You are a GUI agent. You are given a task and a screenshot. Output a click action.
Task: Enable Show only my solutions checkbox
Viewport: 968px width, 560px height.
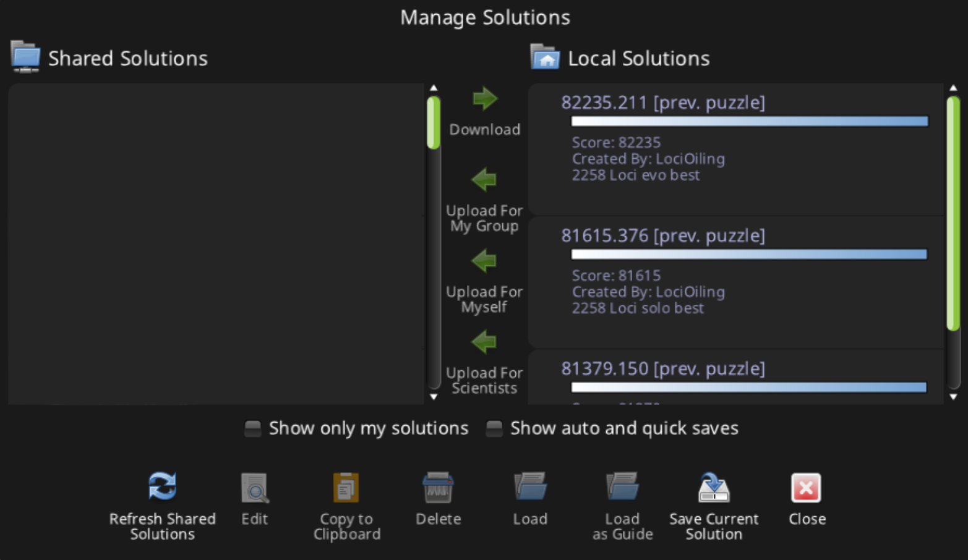click(x=253, y=428)
